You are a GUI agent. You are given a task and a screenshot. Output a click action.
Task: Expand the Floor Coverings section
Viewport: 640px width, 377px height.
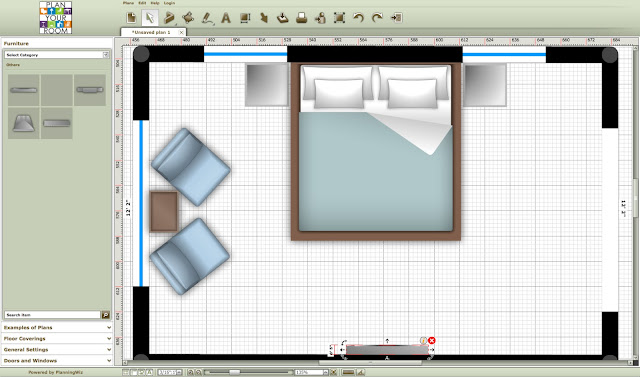[57, 339]
